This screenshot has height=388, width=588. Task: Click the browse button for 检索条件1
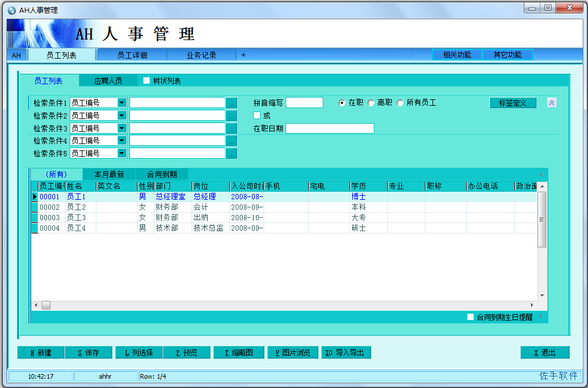[x=231, y=103]
